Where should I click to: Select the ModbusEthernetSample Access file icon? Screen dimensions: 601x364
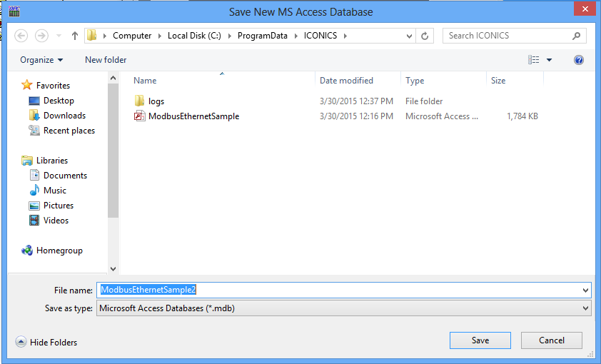(x=140, y=116)
